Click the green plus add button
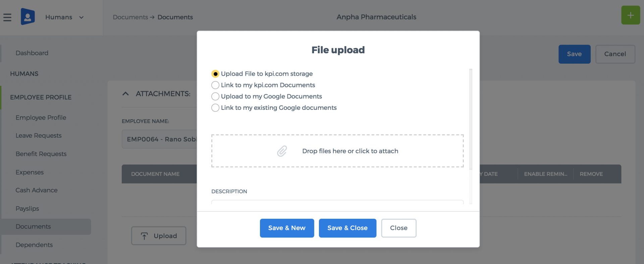 click(x=631, y=15)
